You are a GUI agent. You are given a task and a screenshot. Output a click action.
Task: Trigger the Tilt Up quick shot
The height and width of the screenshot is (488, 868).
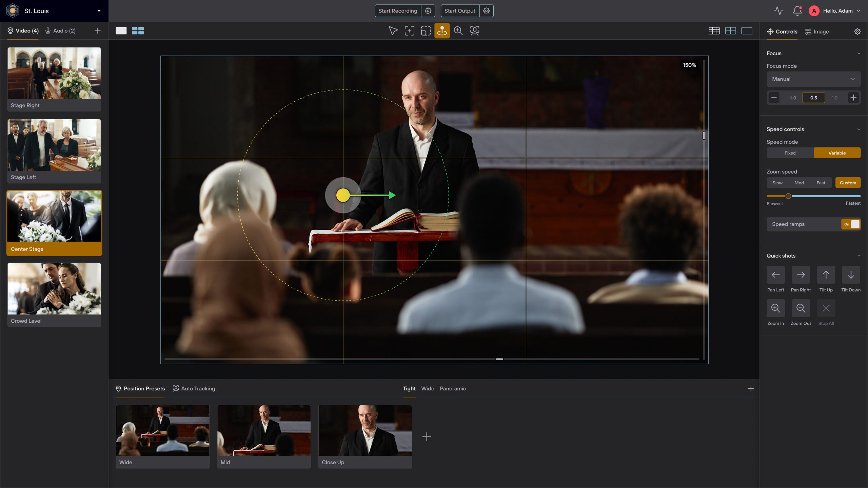click(x=826, y=275)
